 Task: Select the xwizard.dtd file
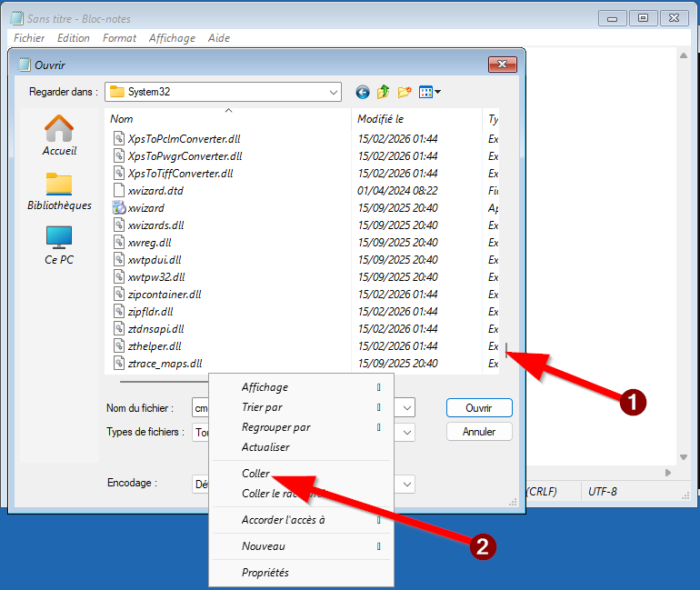155,191
